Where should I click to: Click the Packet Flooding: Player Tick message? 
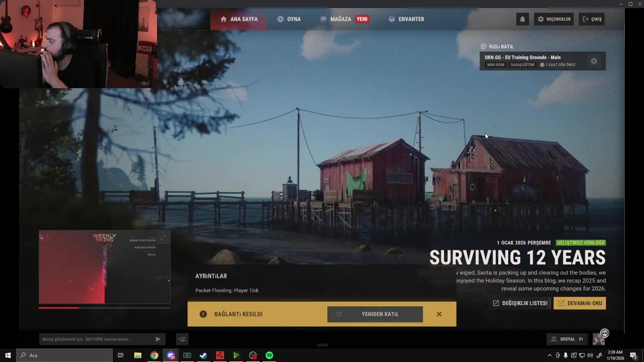click(x=227, y=291)
